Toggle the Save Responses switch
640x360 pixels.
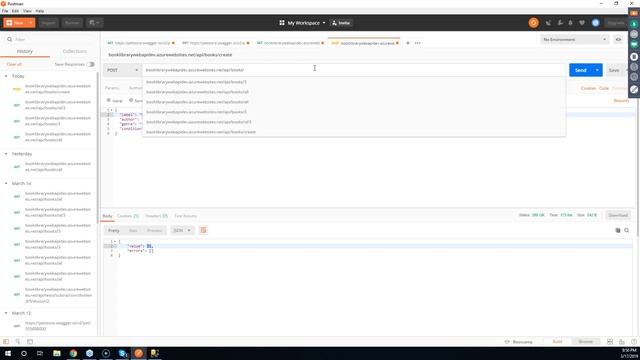[x=90, y=64]
